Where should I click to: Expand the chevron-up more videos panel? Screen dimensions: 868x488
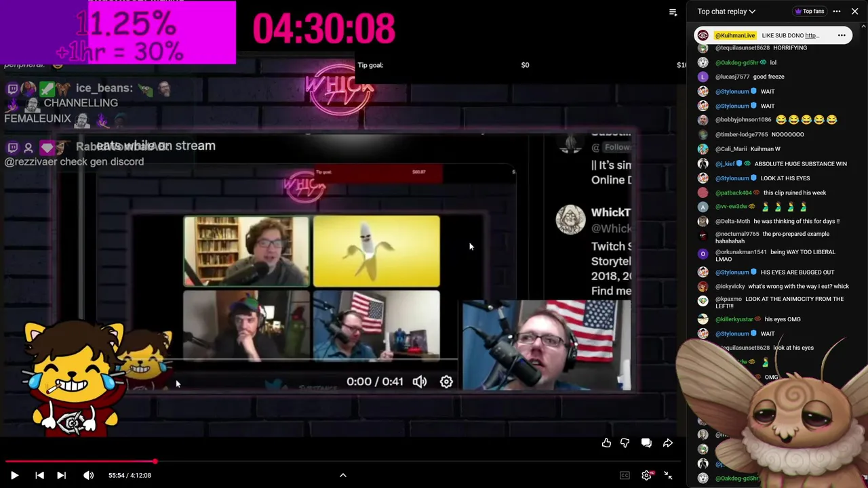343,475
